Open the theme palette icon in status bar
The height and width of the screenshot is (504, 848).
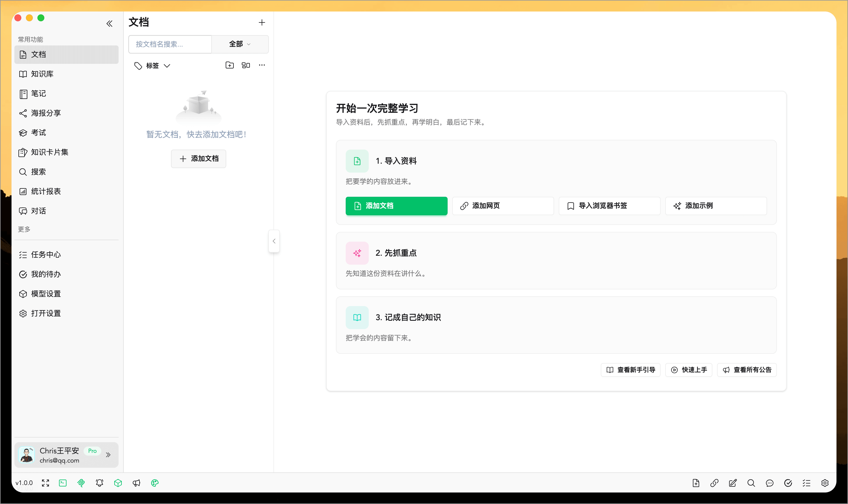coord(155,483)
